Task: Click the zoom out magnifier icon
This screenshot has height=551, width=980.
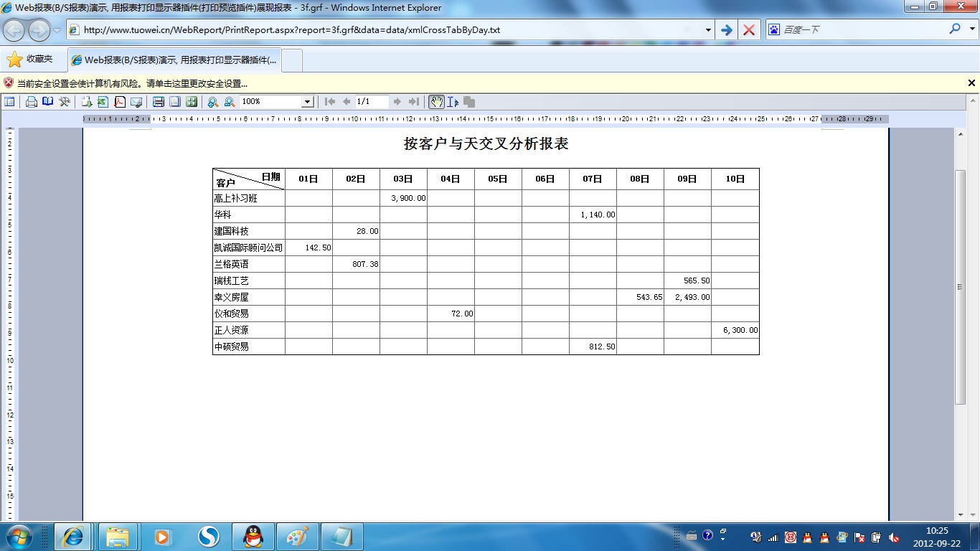Action: pyautogui.click(x=230, y=102)
